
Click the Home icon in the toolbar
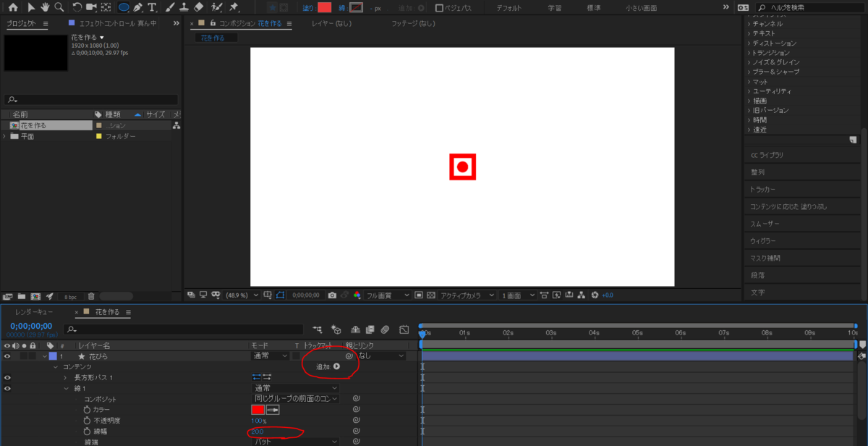[x=12, y=7]
